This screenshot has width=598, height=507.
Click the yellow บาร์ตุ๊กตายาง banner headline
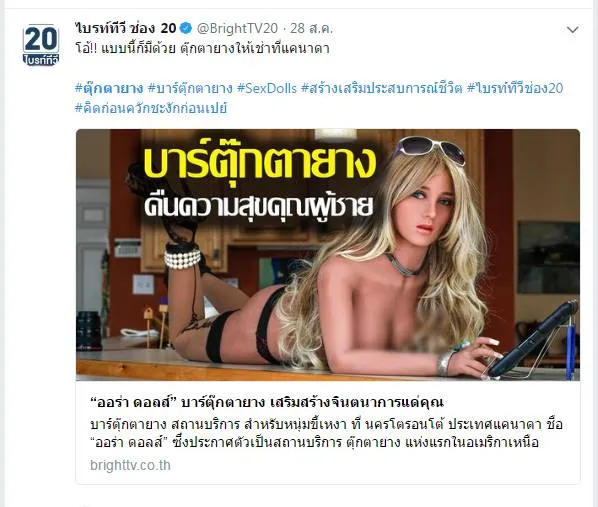(x=260, y=163)
